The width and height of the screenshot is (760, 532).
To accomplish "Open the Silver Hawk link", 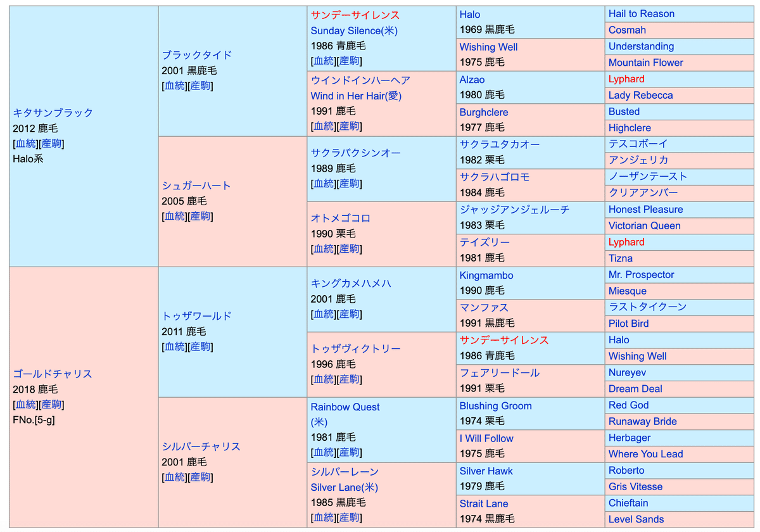I will point(486,471).
